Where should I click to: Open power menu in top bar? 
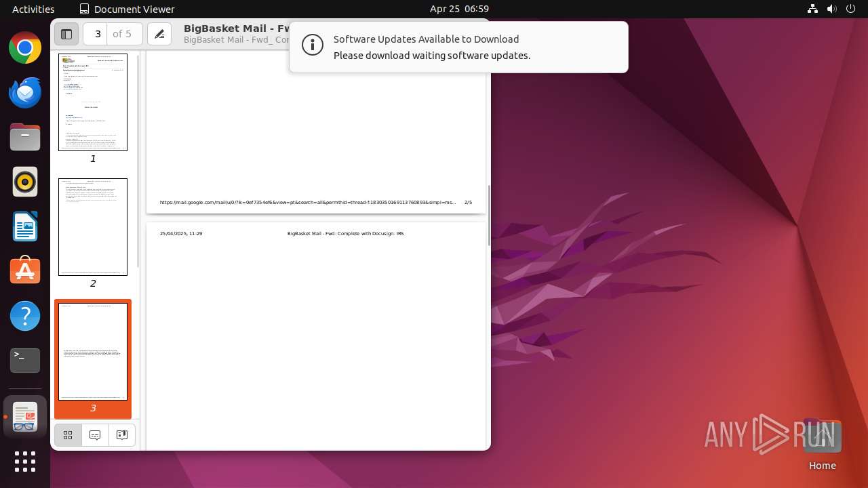tap(850, 9)
